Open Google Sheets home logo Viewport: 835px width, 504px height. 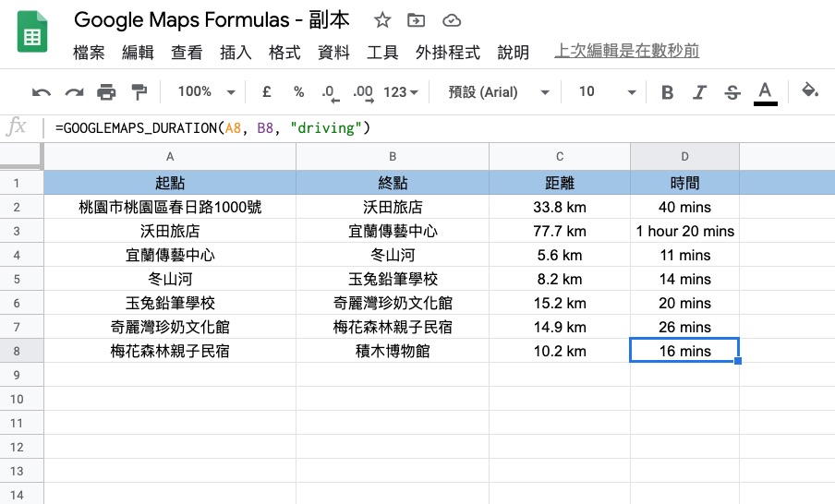[33, 35]
